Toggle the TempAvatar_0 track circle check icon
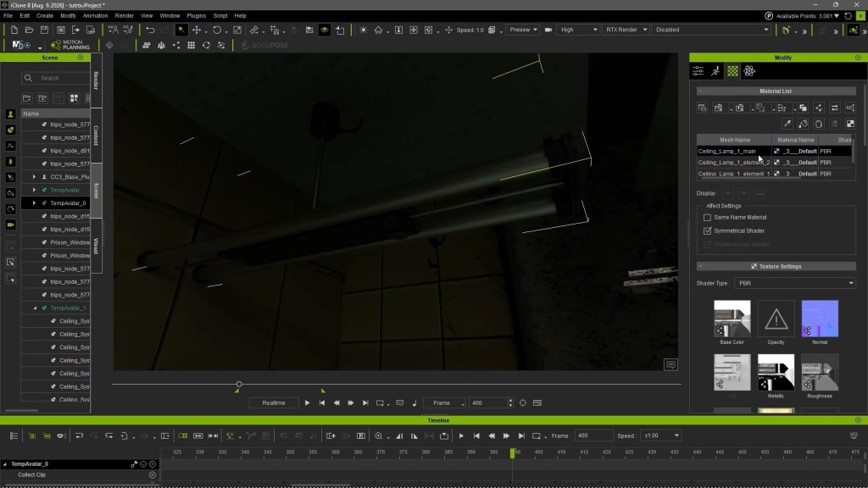The image size is (868, 488). [x=143, y=464]
